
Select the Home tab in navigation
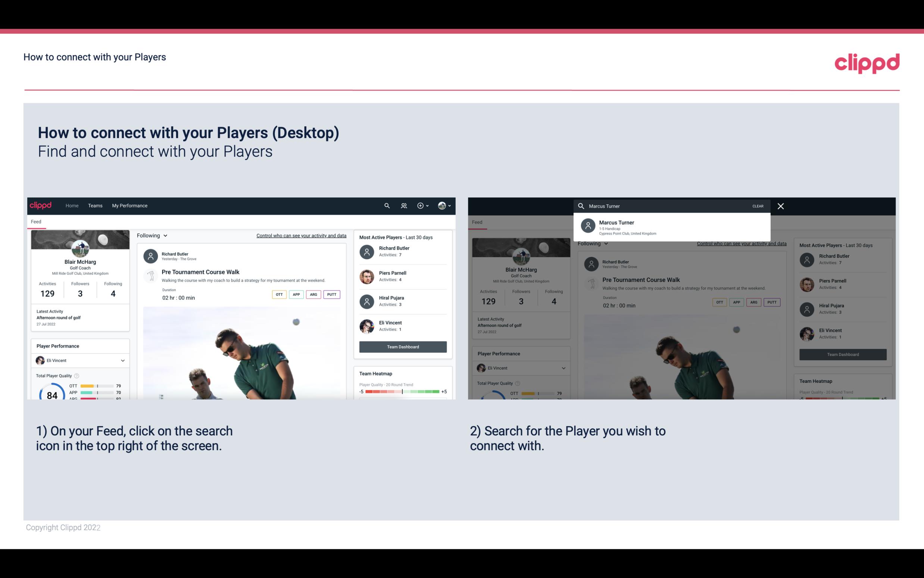click(71, 206)
